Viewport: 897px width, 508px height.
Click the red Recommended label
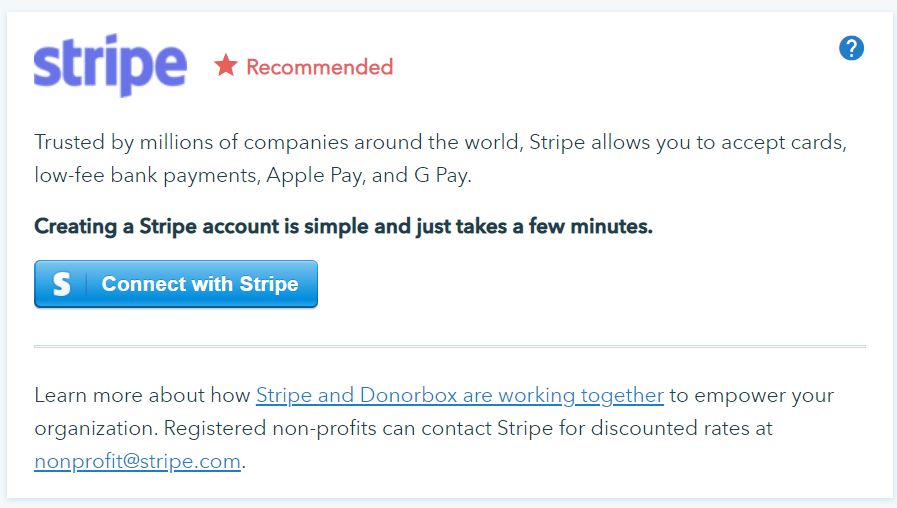[x=320, y=67]
